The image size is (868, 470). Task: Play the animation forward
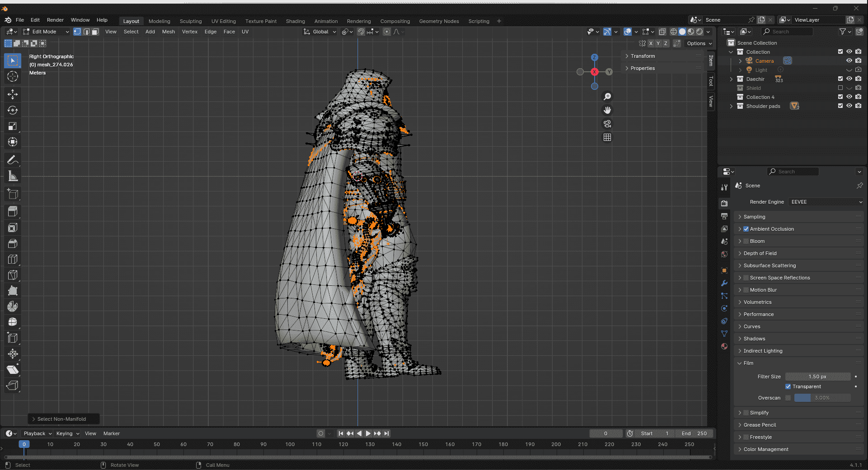coord(368,433)
